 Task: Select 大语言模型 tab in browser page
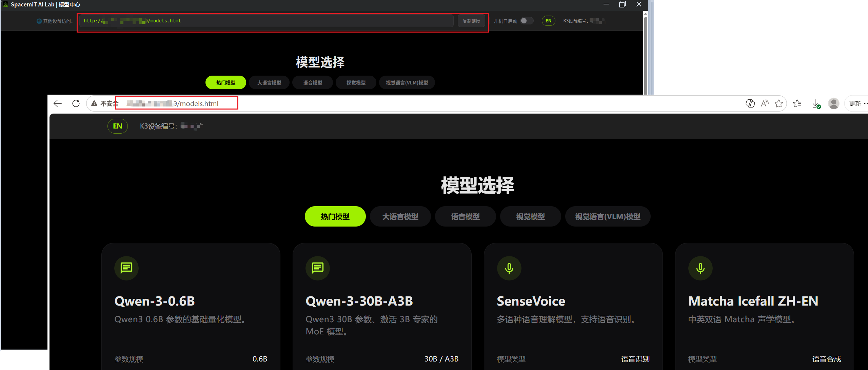[x=400, y=216]
